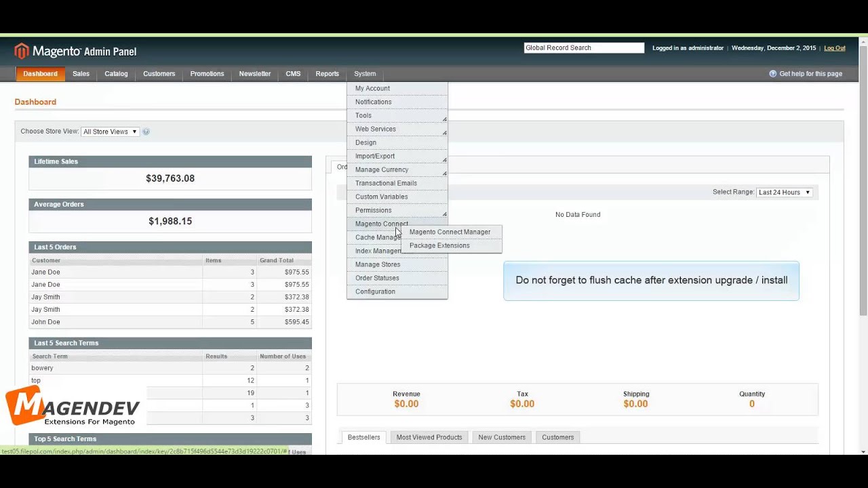Open the Customers menu
Image resolution: width=868 pixels, height=488 pixels.
coord(159,74)
